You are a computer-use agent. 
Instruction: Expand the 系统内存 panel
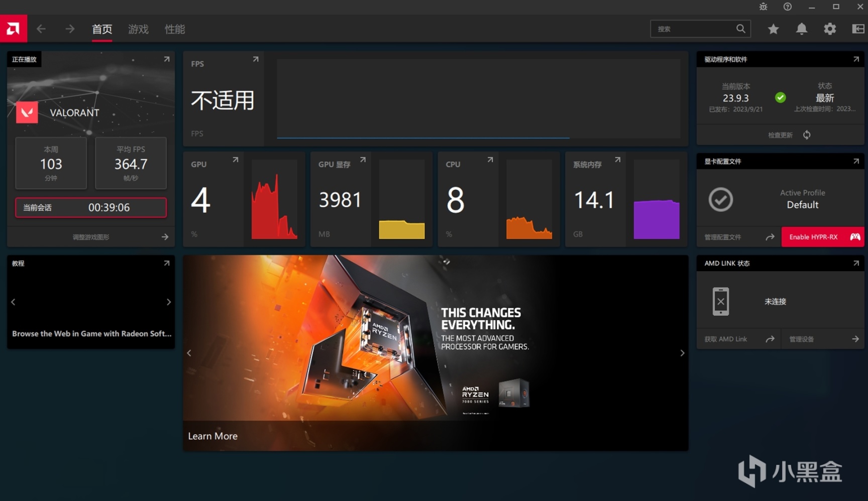coord(618,160)
